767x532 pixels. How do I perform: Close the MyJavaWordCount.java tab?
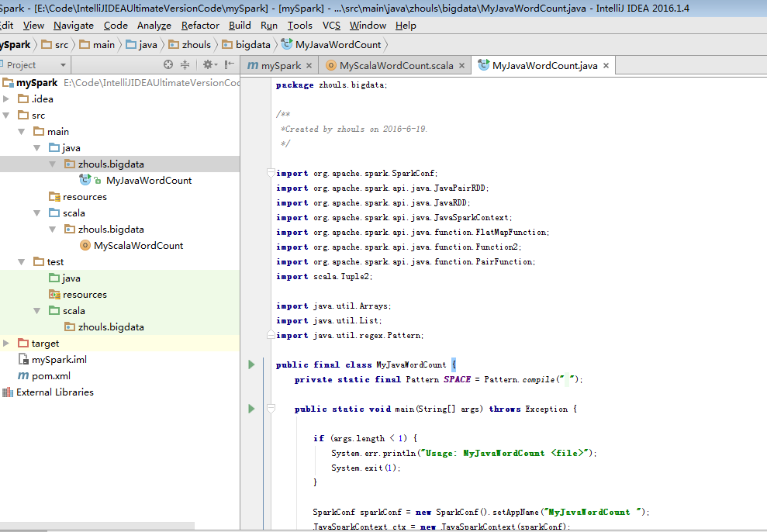click(606, 65)
